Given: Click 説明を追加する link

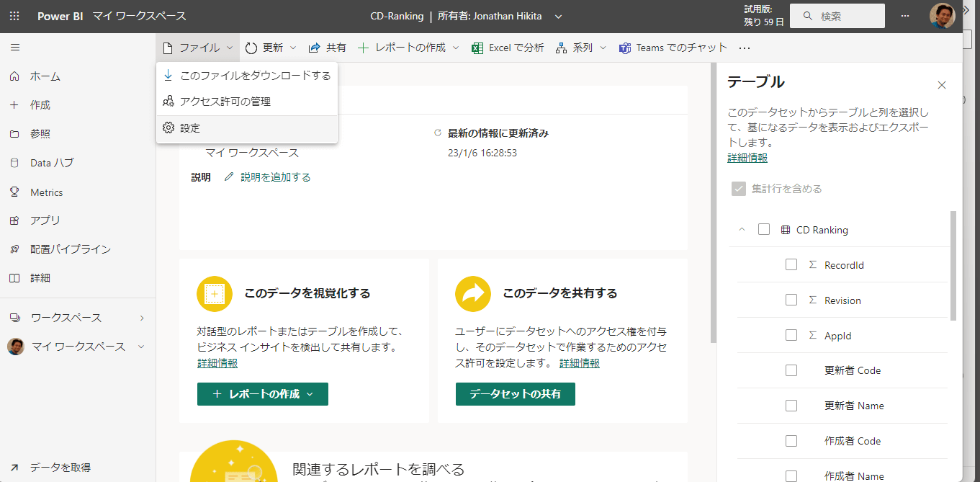Looking at the screenshot, I should click(x=276, y=177).
